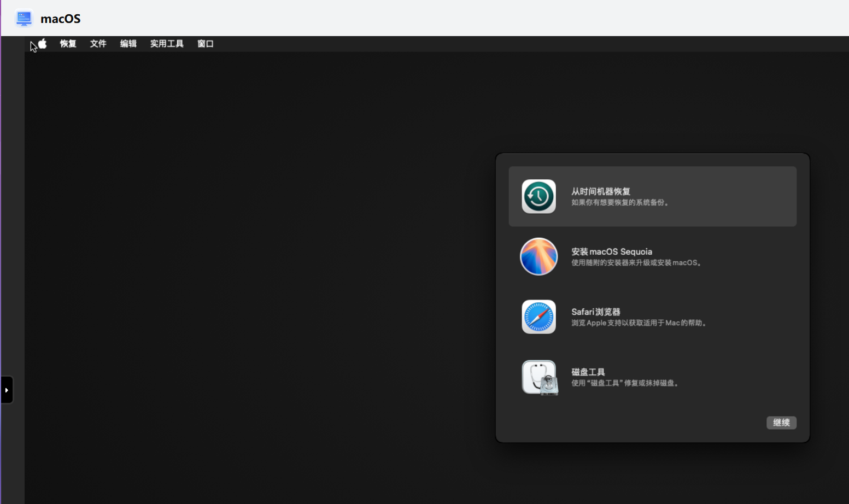
Task: Pick the 磁盘工具 option label
Action: [x=588, y=372]
